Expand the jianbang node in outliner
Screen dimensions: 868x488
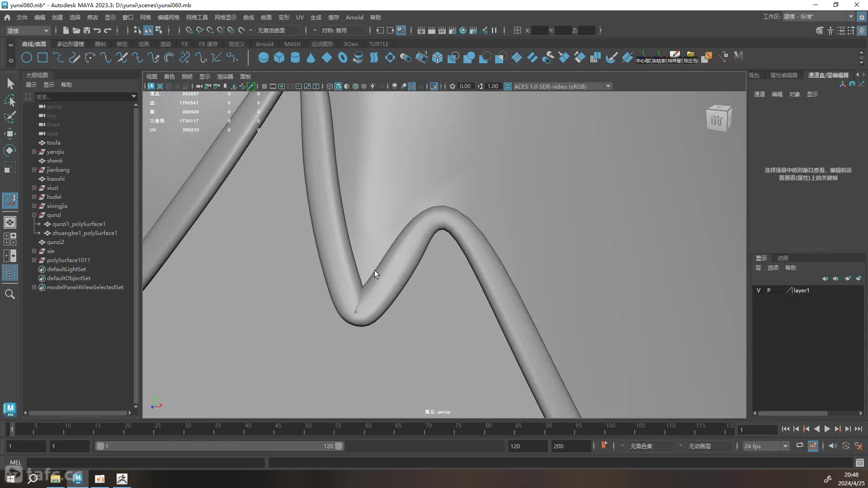(34, 170)
